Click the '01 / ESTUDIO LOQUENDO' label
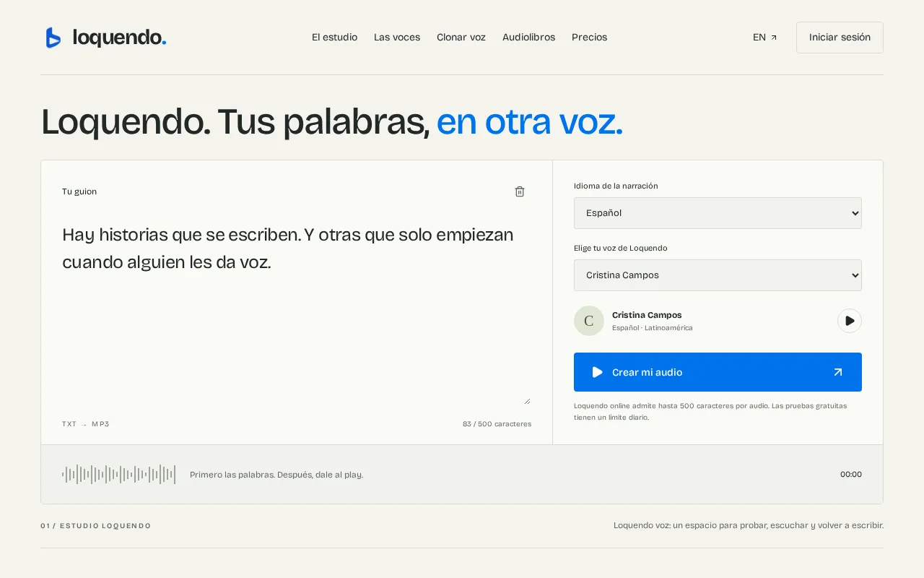 click(x=96, y=526)
